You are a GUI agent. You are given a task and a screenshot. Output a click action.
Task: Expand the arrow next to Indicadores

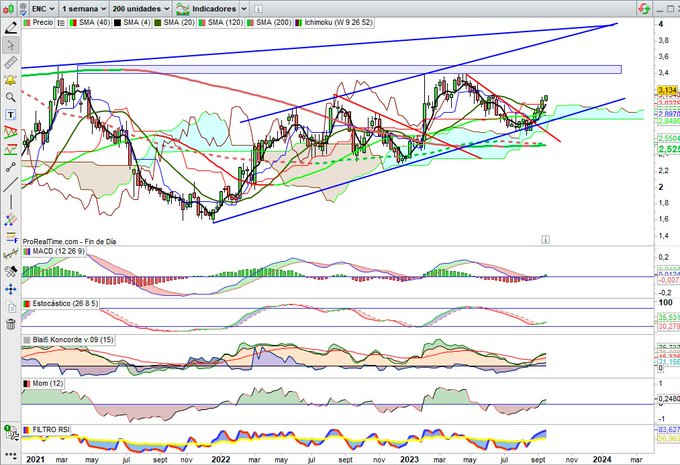click(244, 9)
